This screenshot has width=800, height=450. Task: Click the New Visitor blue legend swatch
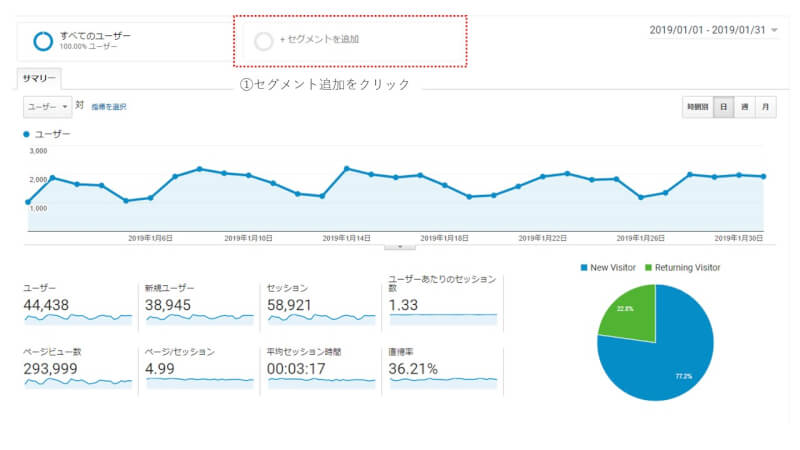584,267
